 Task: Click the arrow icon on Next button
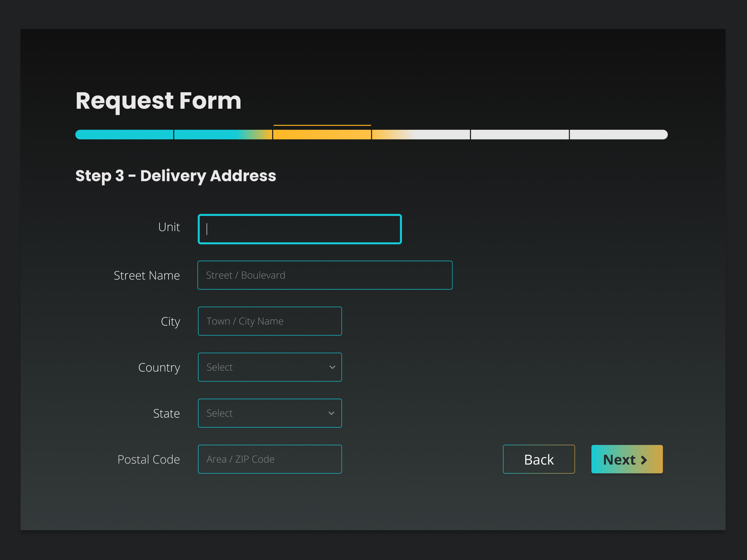tap(644, 460)
